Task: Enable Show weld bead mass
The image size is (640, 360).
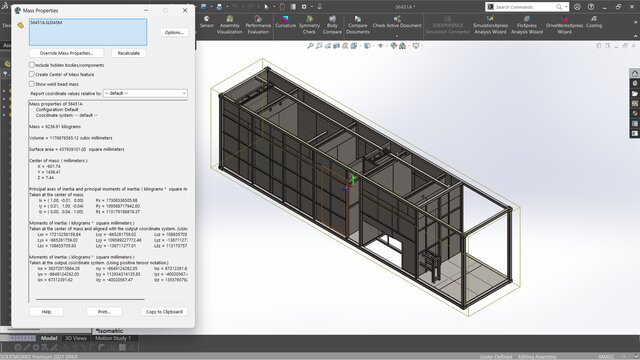Action: coord(31,84)
